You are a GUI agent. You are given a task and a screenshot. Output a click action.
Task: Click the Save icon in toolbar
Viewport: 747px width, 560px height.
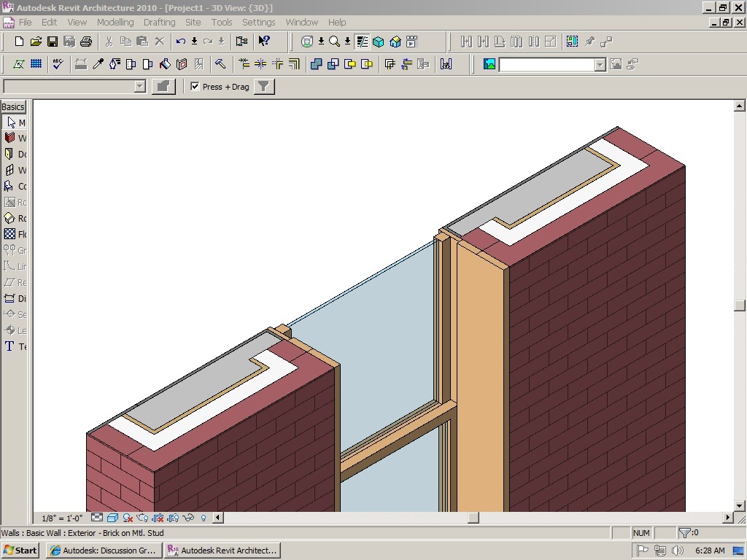[x=53, y=42]
